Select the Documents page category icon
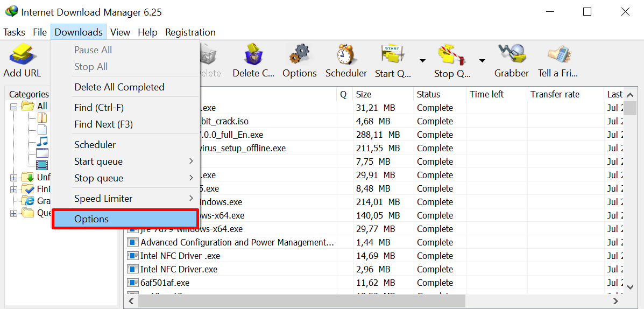The width and height of the screenshot is (644, 309). point(43,130)
